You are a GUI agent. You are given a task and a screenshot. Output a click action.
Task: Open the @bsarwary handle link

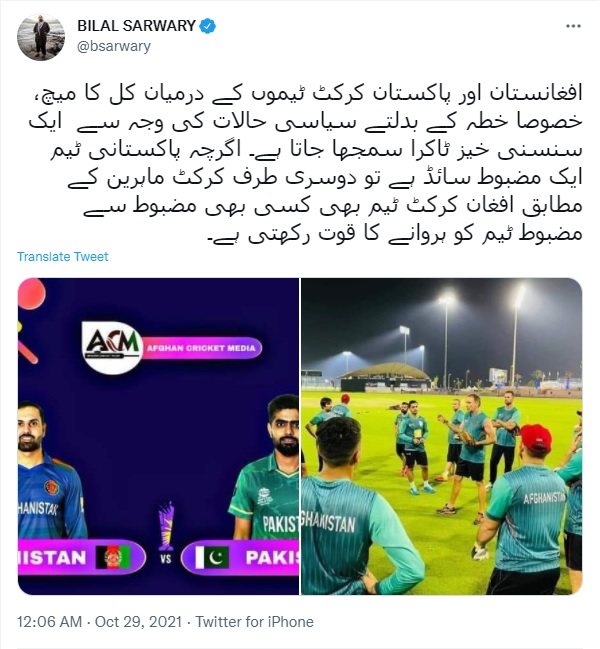(114, 46)
